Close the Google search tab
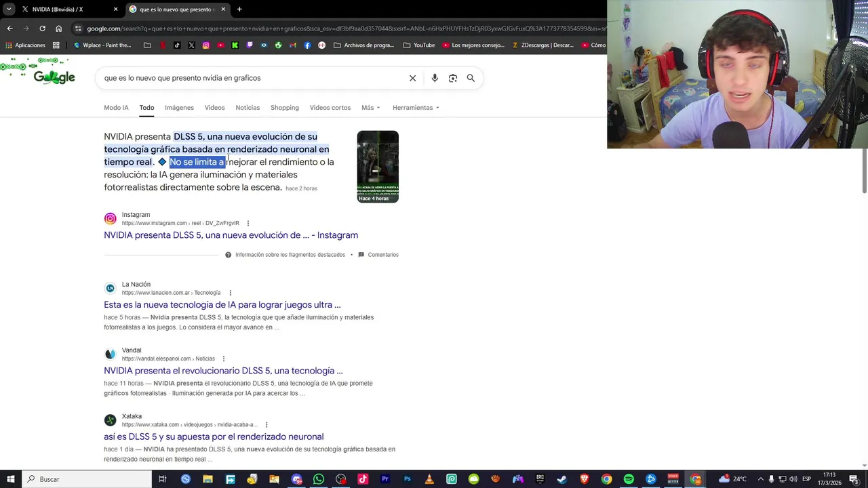 click(x=223, y=9)
